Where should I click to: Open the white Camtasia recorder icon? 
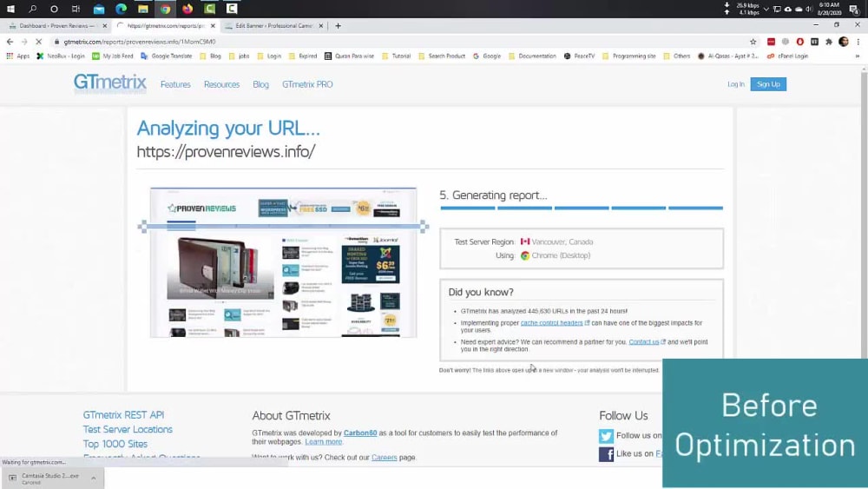pos(232,9)
